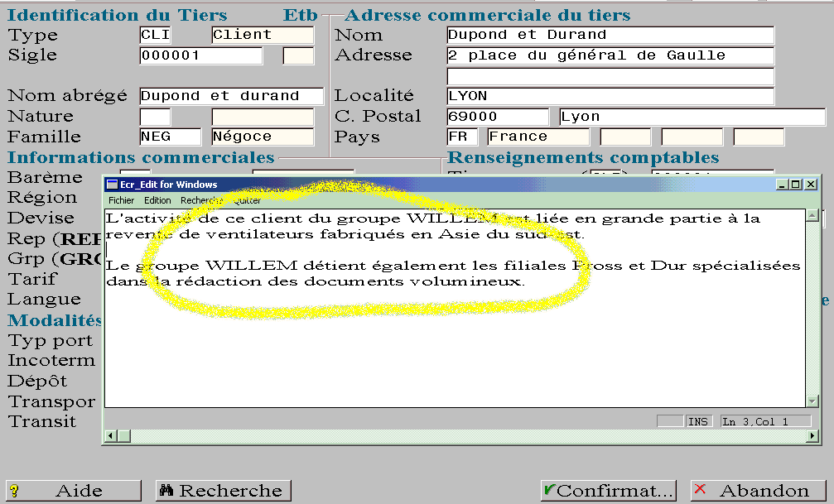
Task: Click the editor scroll up arrow
Action: click(812, 215)
